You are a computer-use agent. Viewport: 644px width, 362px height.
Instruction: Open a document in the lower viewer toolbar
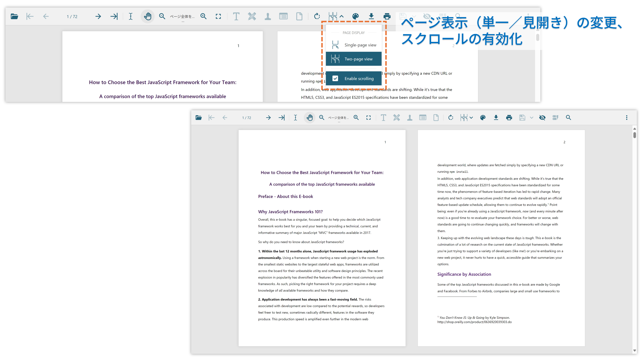click(x=198, y=118)
